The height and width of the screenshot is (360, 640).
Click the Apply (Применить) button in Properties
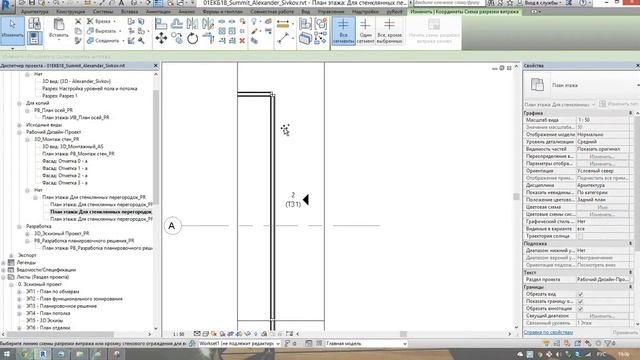[625, 332]
